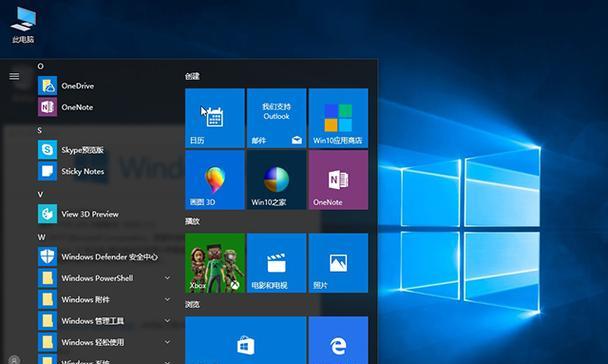Expand the Start menu hamburger button
The image size is (608, 364).
tap(14, 76)
